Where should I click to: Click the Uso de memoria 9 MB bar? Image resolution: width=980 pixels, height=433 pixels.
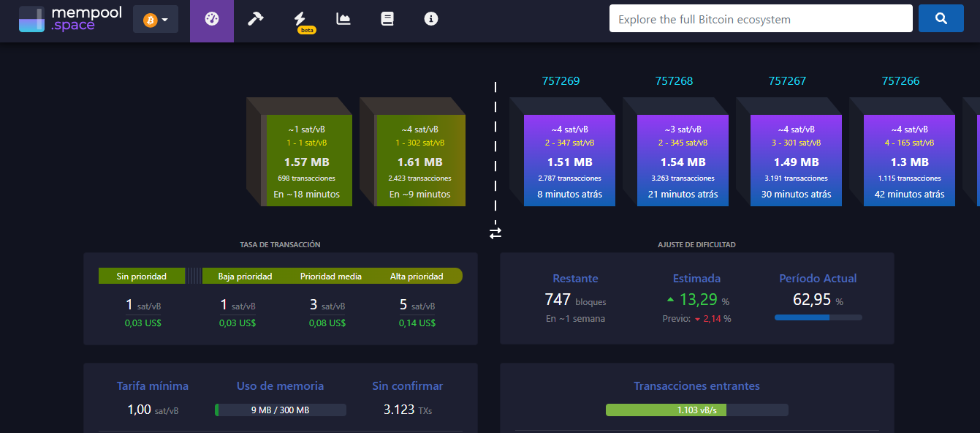tap(280, 410)
